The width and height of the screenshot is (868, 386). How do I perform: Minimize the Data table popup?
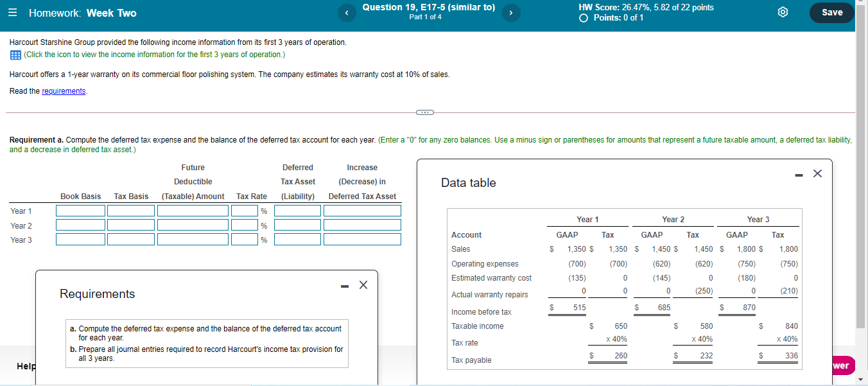(799, 175)
